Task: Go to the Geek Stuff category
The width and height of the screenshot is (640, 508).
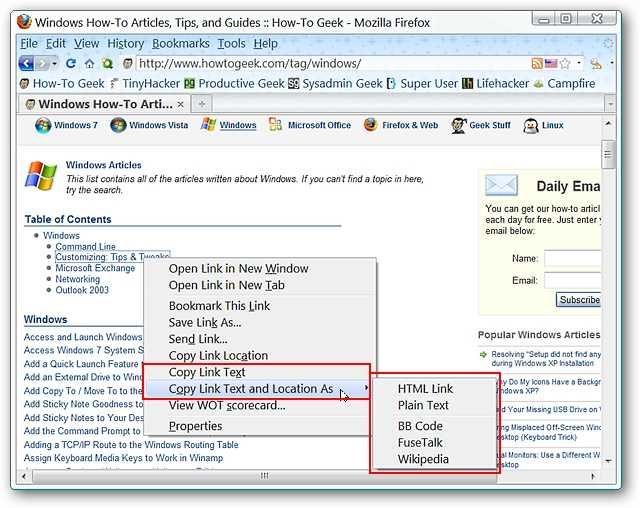Action: pyautogui.click(x=480, y=125)
